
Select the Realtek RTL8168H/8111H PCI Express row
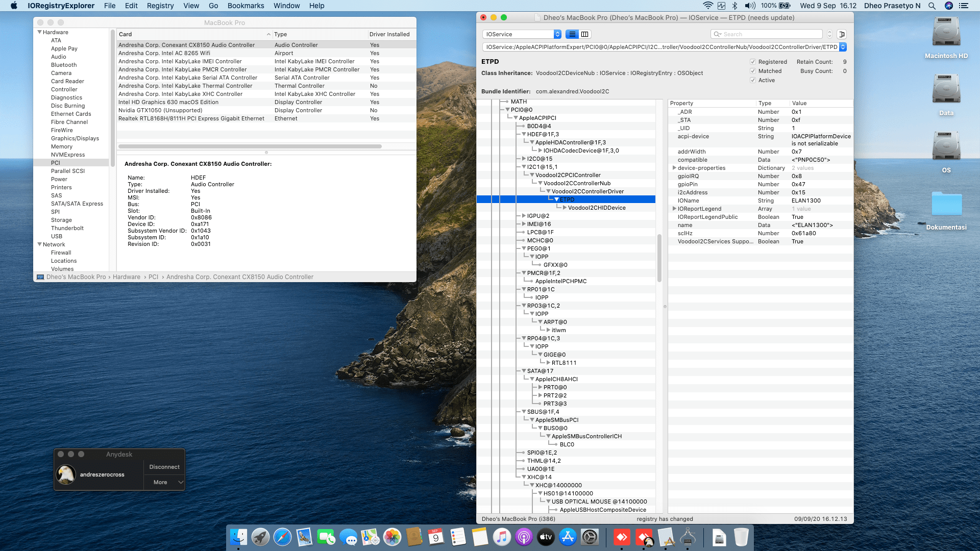click(x=266, y=118)
